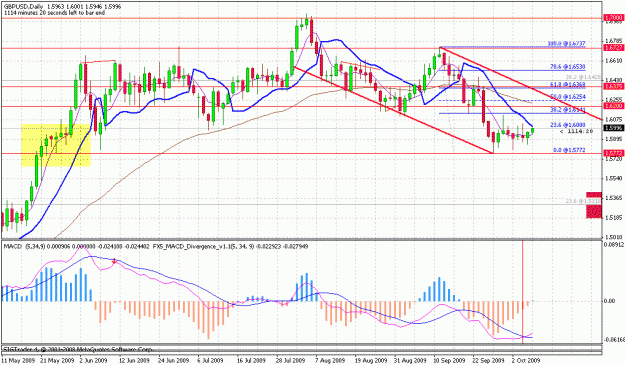Click the yellow highlighted rectangle on chart

(x=56, y=145)
